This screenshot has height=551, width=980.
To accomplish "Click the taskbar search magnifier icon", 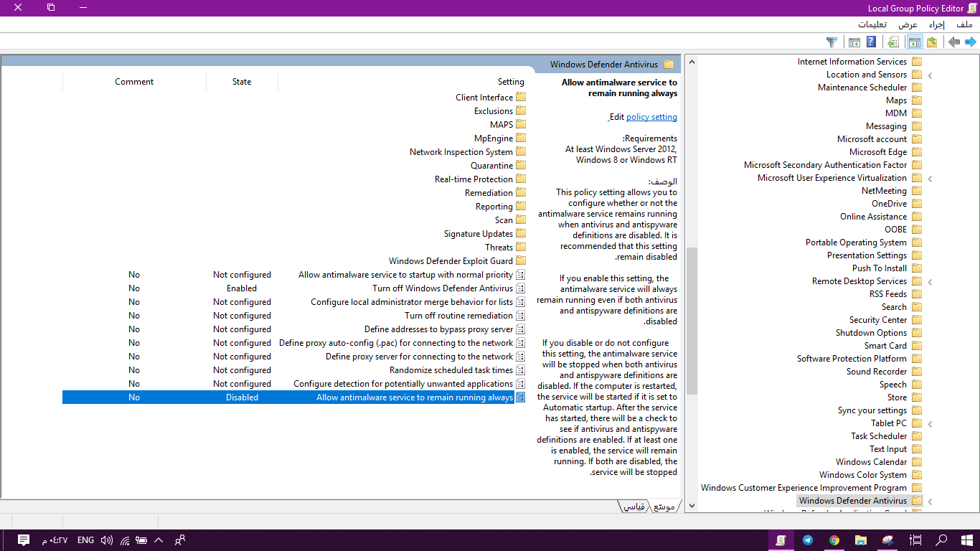I will coord(942,540).
